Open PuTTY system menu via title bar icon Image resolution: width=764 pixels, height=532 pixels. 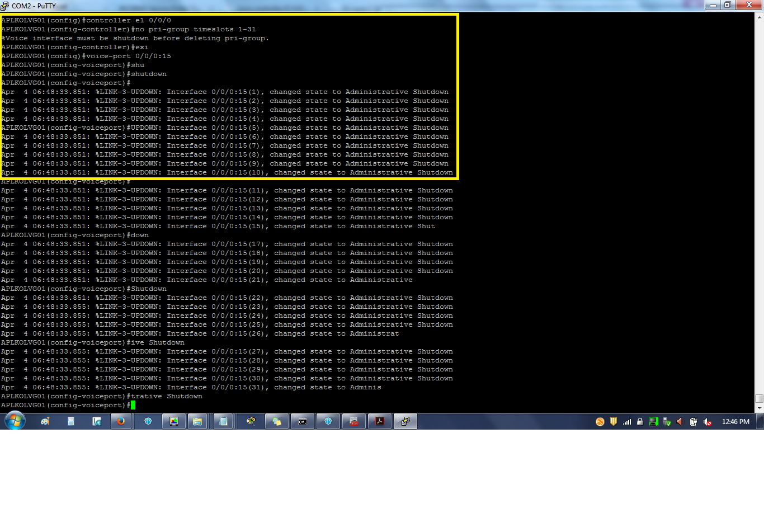[x=6, y=6]
